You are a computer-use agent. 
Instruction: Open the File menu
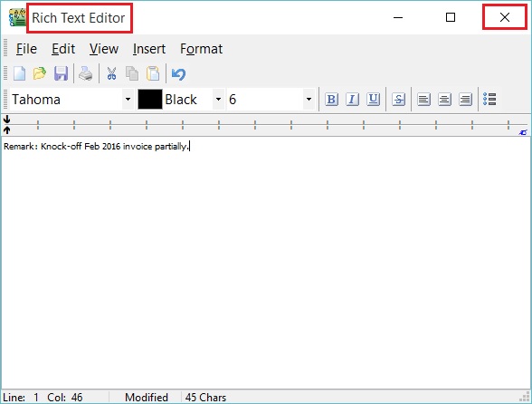[x=26, y=49]
